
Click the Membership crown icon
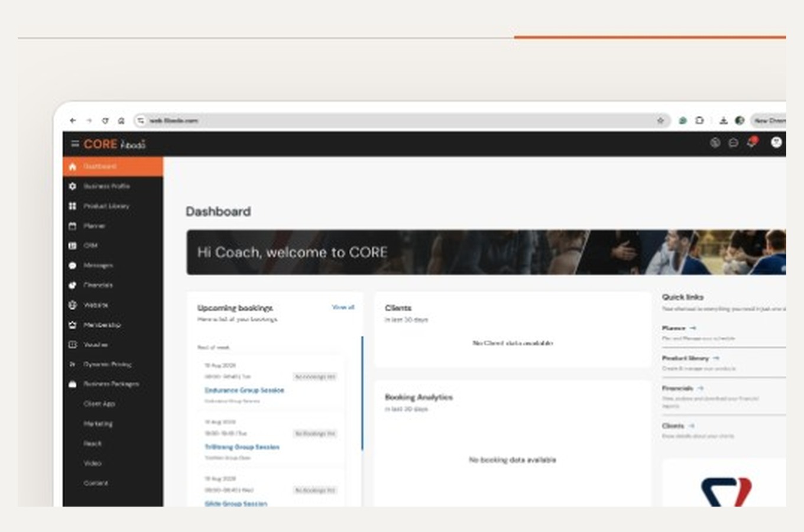tap(73, 325)
